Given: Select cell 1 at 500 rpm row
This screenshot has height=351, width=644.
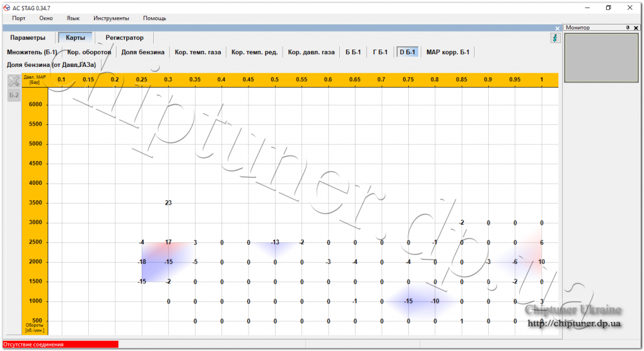Looking at the screenshot, I should click(x=462, y=321).
